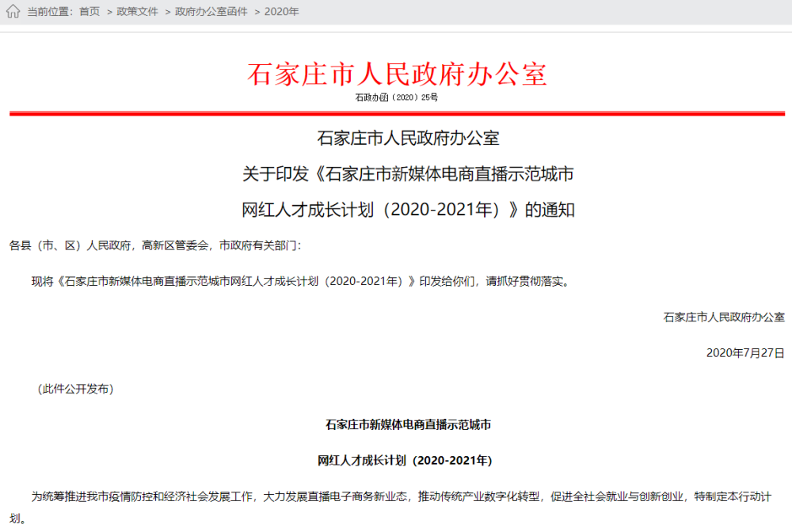
Task: Click the 当前位置 label
Action: pos(49,12)
